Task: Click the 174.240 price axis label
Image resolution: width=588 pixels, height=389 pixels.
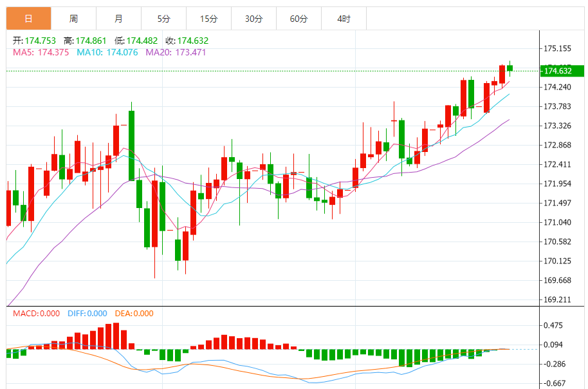Action: tap(557, 87)
